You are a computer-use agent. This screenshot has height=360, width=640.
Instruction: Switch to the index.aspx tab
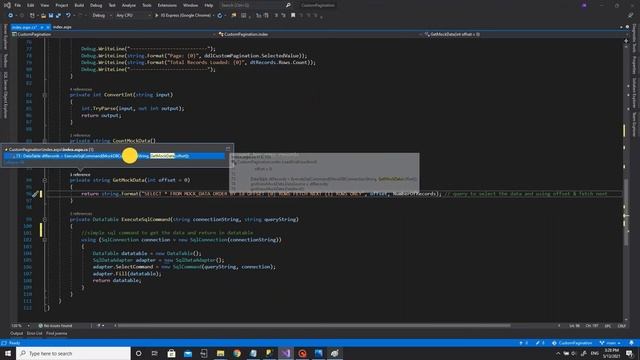coord(62,27)
